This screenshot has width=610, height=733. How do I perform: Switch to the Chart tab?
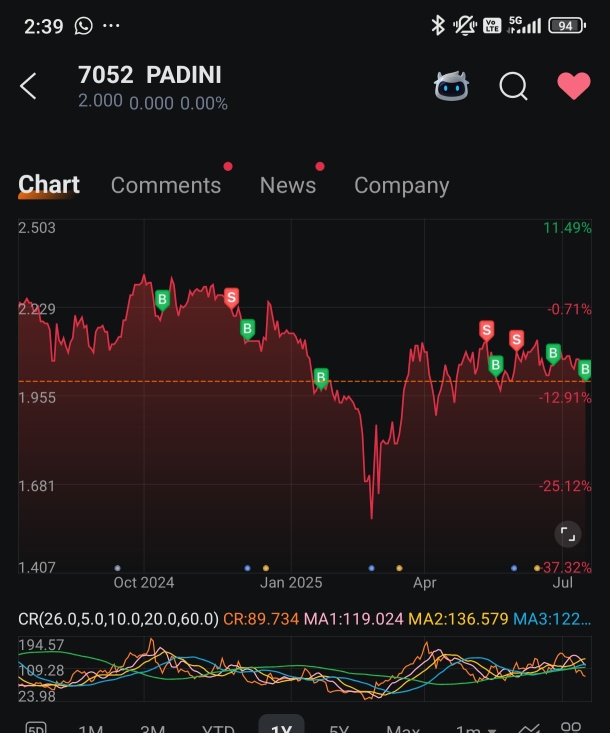tap(49, 185)
